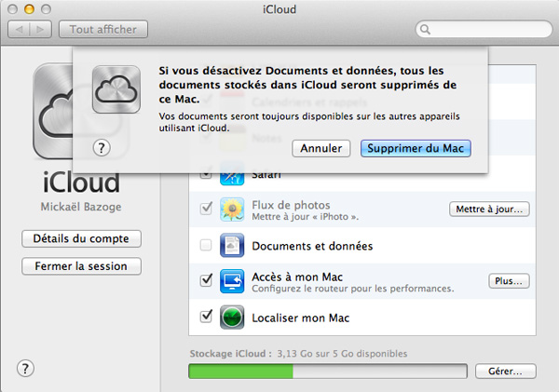559x392 pixels.
Task: Click the Flux de photos sunflower icon
Action: point(232,210)
